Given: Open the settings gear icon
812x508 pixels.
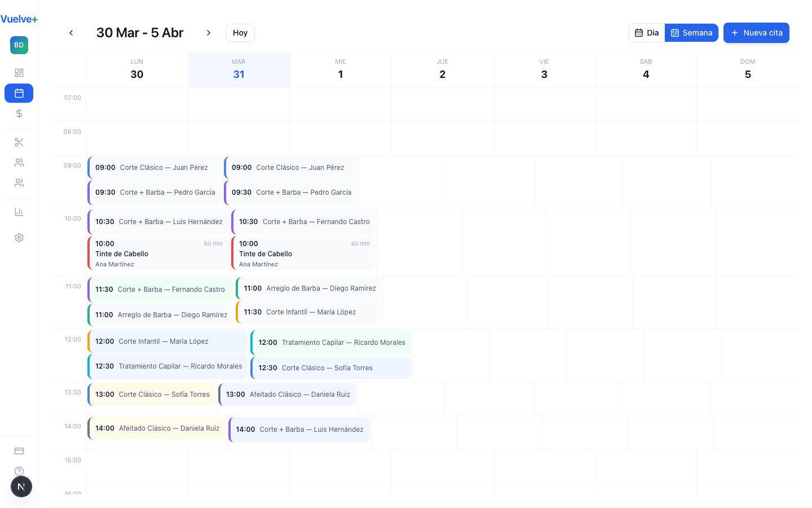Looking at the screenshot, I should coord(19,238).
